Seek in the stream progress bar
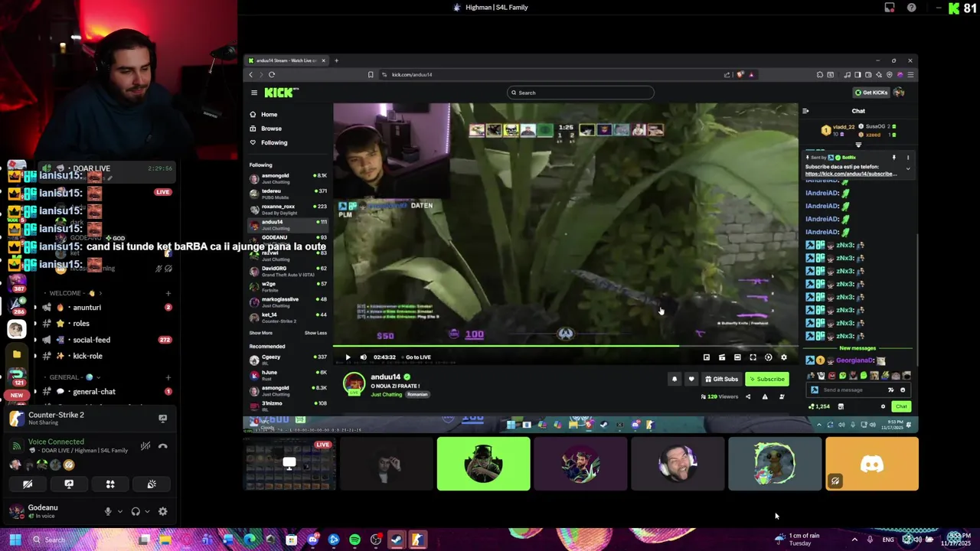The height and width of the screenshot is (551, 980). point(565,346)
